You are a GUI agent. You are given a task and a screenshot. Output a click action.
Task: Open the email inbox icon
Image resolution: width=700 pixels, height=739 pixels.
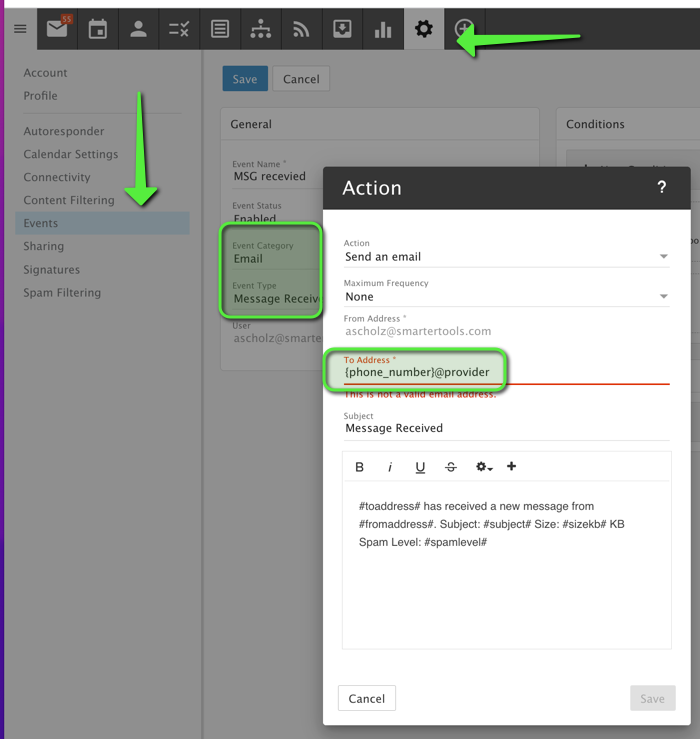click(57, 29)
